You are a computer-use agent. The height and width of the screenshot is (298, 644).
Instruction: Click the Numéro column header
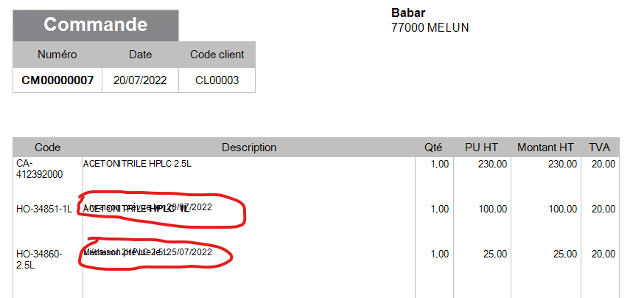(x=57, y=55)
